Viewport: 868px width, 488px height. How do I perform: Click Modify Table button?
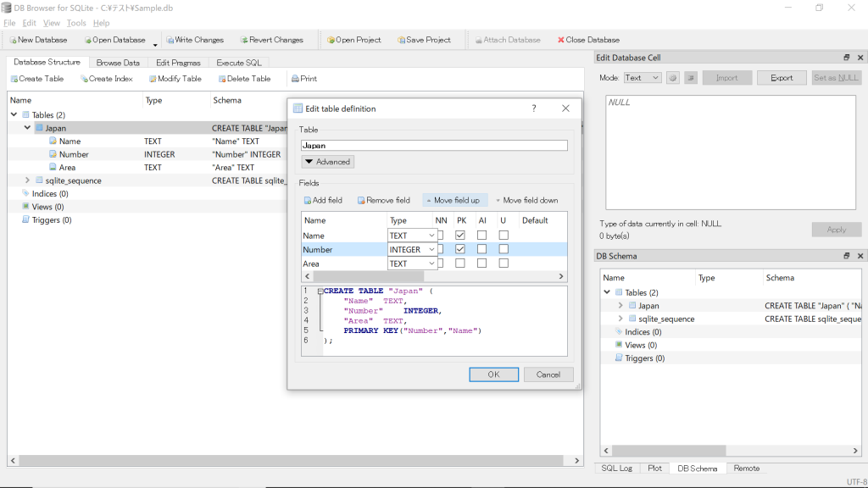pos(175,79)
